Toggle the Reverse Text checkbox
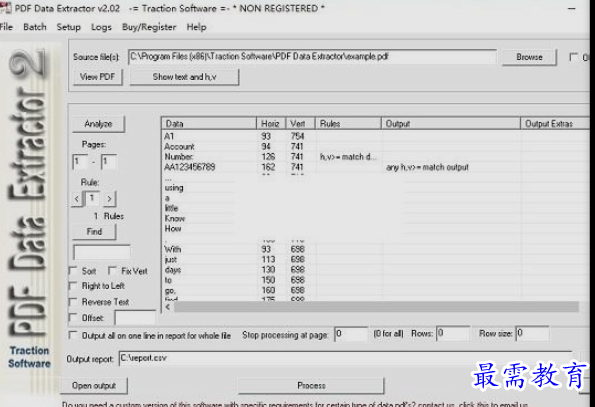Image resolution: width=595 pixels, height=407 pixels. [x=73, y=302]
